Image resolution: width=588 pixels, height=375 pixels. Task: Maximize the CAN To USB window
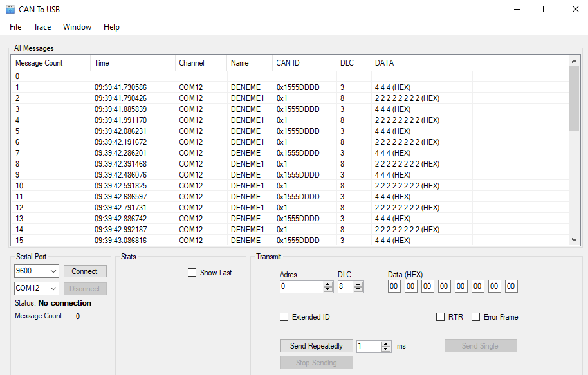coord(546,10)
